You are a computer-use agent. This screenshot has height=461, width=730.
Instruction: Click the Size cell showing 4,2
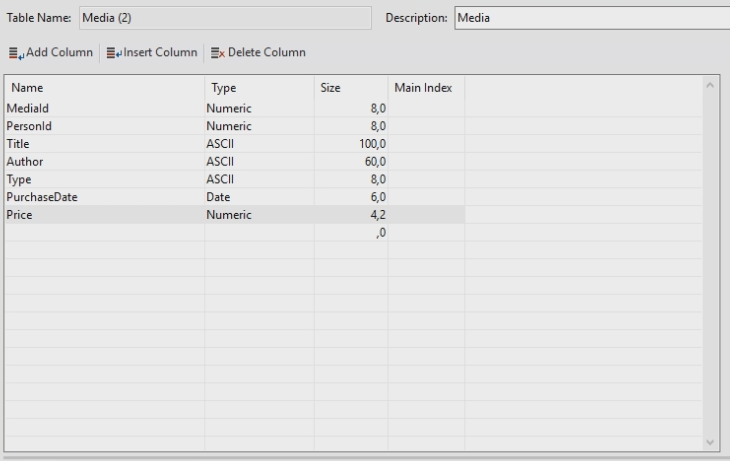pyautogui.click(x=351, y=215)
